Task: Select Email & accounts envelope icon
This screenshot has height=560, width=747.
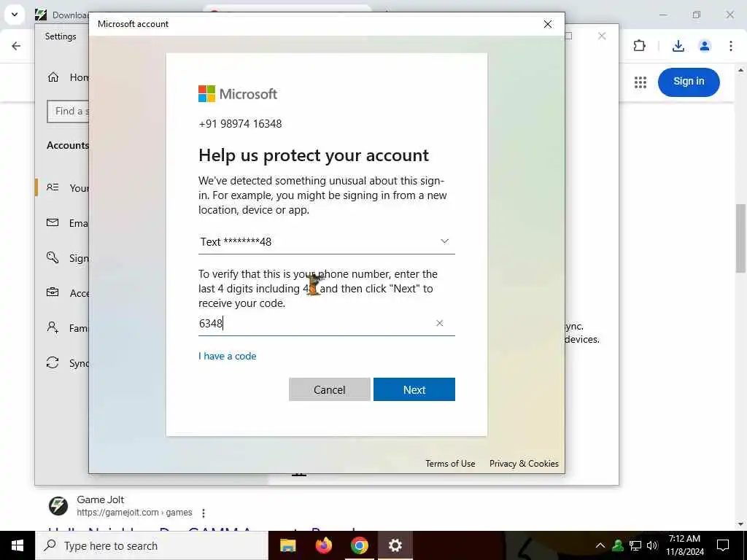Action: 53,223
